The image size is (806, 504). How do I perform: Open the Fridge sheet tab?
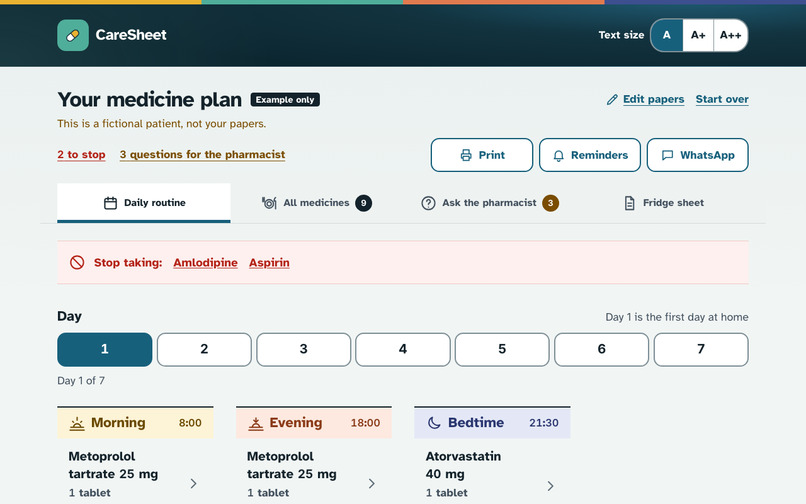point(663,203)
